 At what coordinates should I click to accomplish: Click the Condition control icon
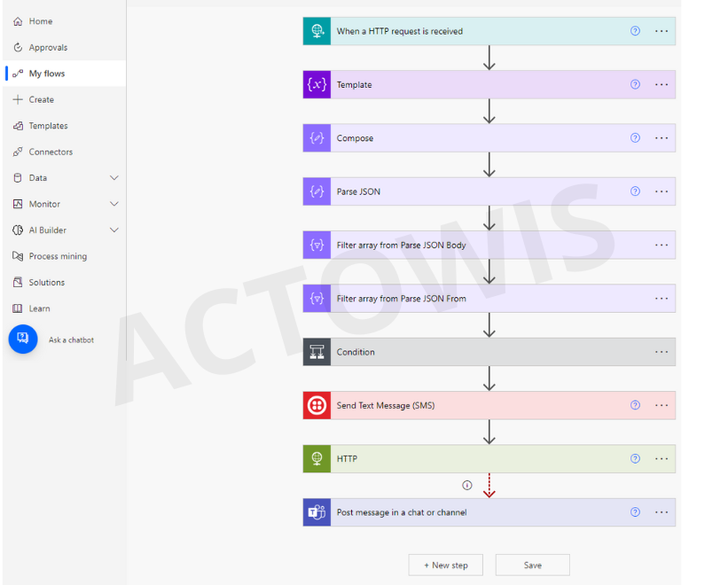317,352
